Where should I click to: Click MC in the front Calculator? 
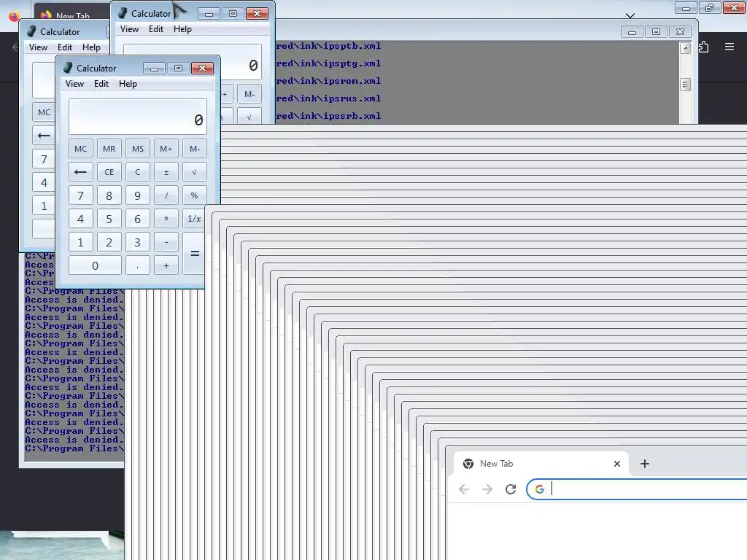point(80,149)
